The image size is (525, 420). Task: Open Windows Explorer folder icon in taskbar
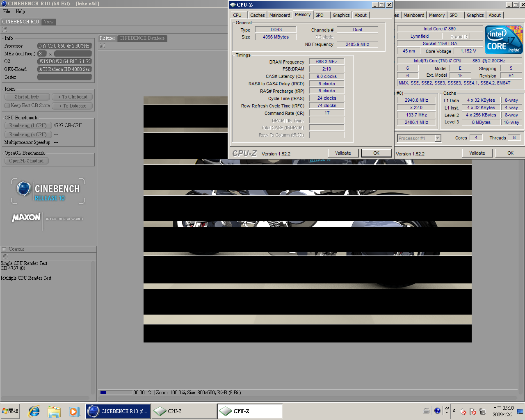click(x=54, y=411)
